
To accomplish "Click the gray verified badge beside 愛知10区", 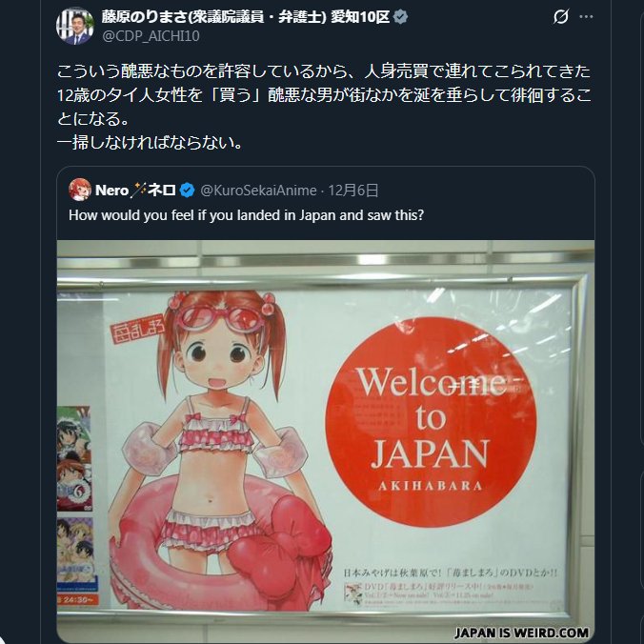I will (400, 17).
